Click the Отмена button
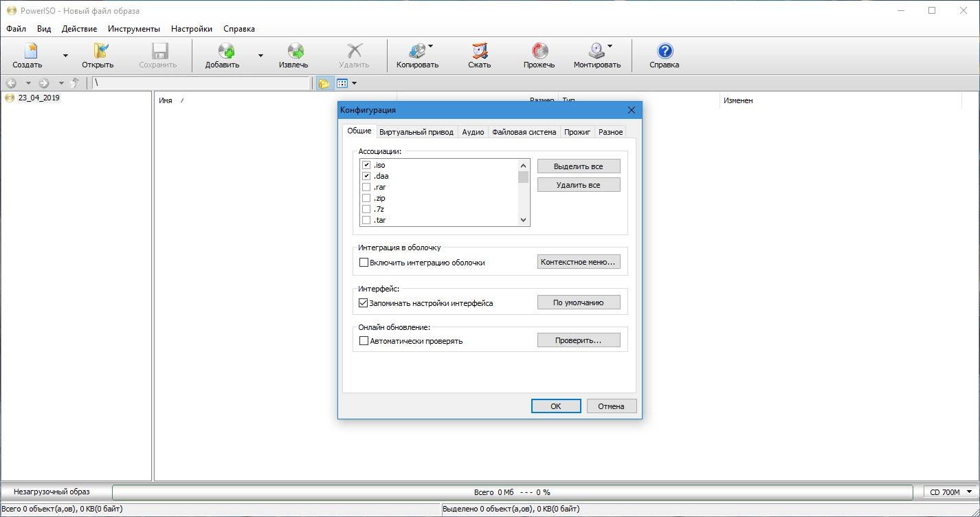This screenshot has width=980, height=517. tap(611, 406)
